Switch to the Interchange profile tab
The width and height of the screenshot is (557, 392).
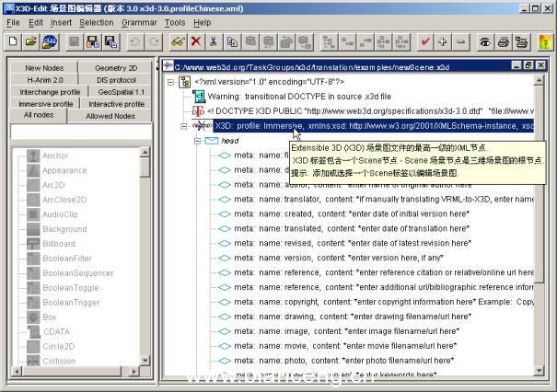point(50,92)
